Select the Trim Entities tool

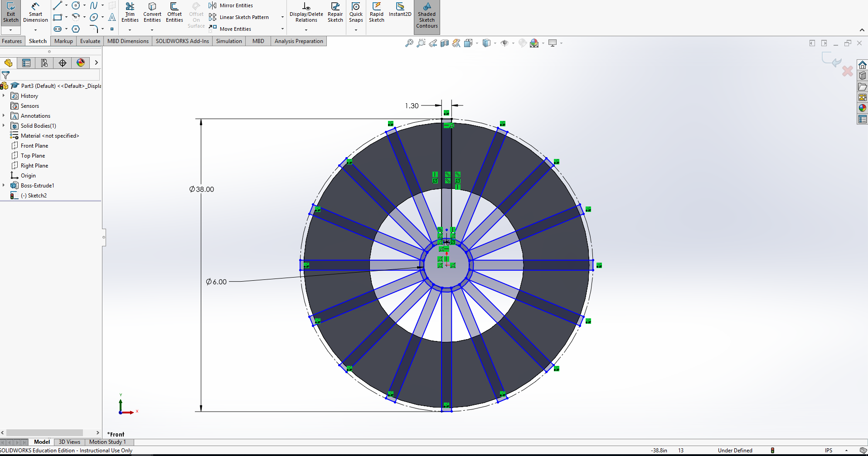coord(130,14)
